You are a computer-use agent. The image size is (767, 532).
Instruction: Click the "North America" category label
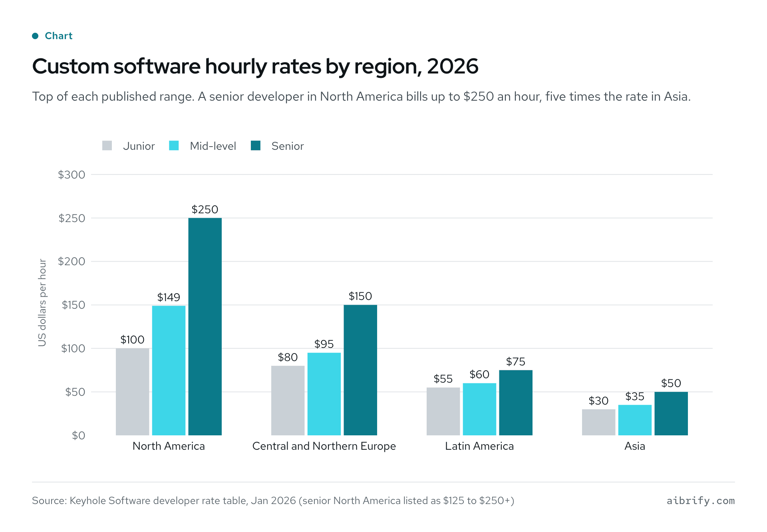point(169,446)
